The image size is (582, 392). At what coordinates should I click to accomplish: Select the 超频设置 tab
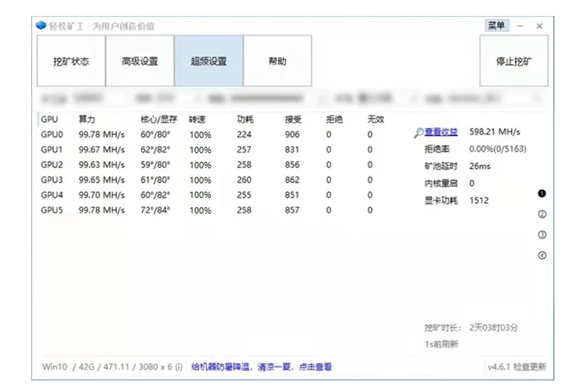(209, 62)
